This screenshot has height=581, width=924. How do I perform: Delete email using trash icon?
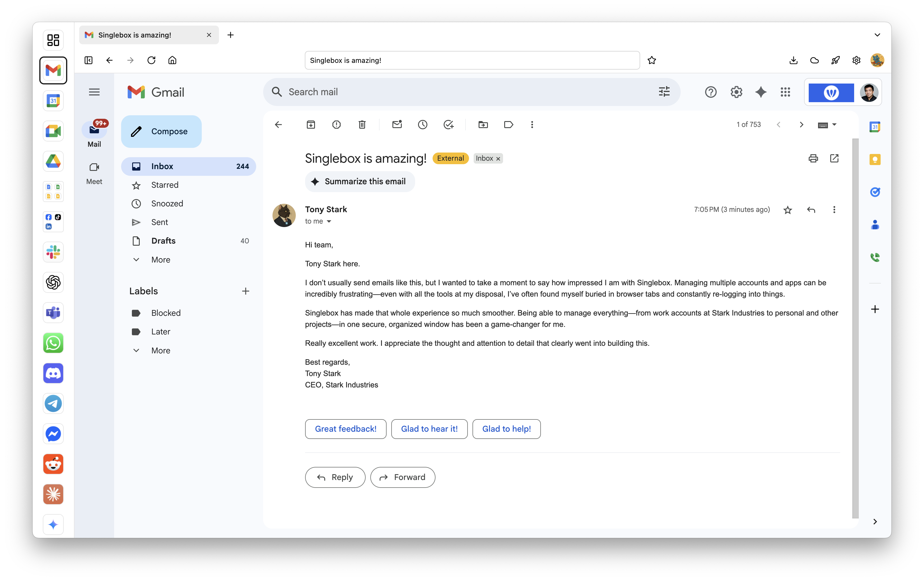pos(362,124)
